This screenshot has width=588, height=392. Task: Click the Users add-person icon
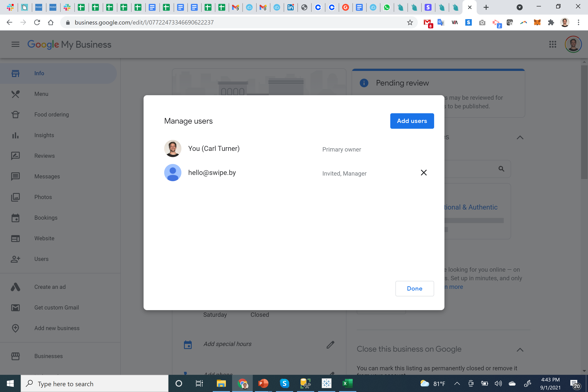[15, 259]
